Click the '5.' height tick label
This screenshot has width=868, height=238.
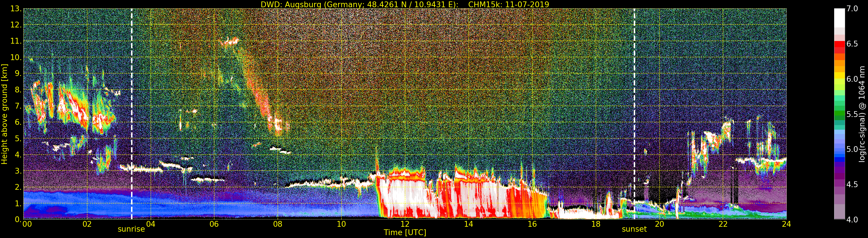click(x=18, y=138)
